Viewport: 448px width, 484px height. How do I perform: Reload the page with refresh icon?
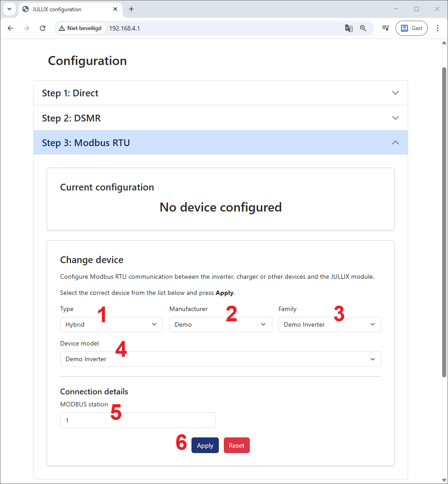[x=43, y=28]
